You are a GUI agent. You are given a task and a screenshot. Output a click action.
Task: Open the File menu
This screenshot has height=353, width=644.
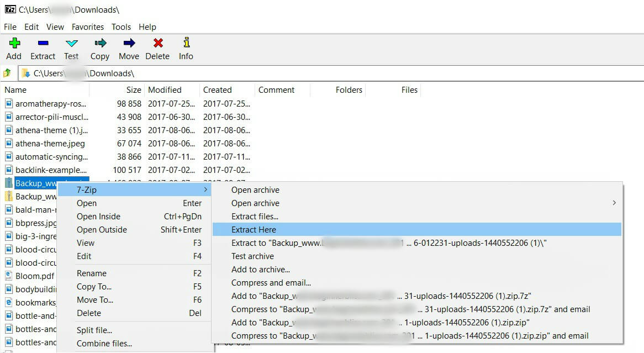10,27
